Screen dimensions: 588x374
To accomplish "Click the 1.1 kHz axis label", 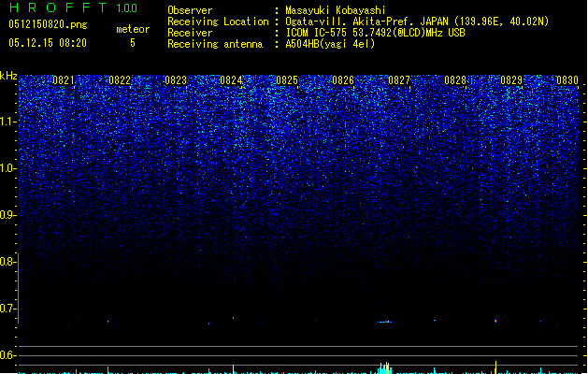I will pyautogui.click(x=8, y=122).
